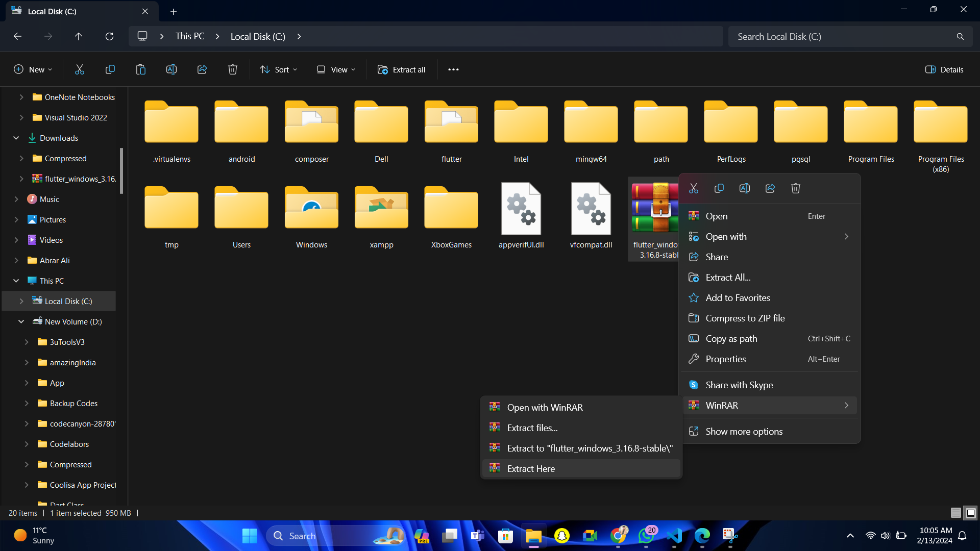Select Pictures in the navigation pane
This screenshot has height=551, width=980.
[x=53, y=219]
